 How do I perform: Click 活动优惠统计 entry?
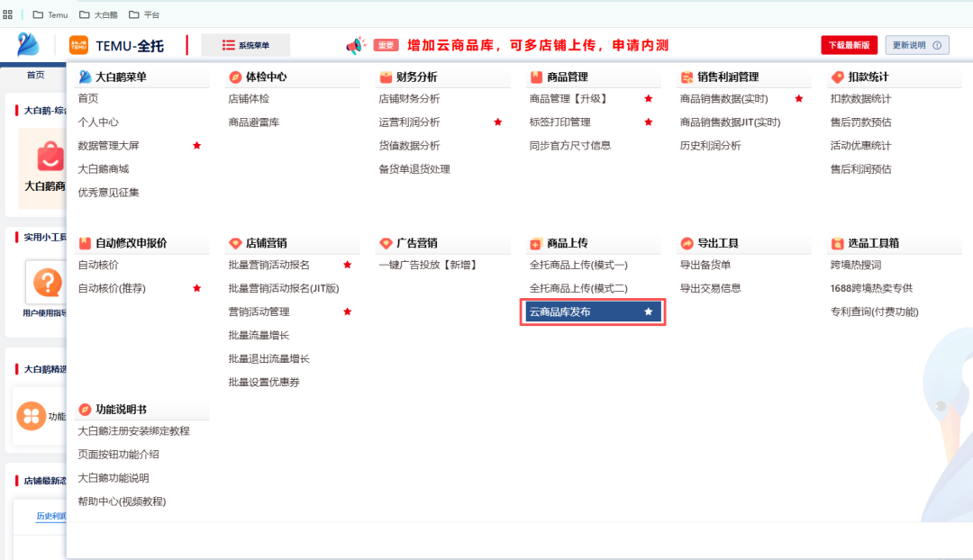pos(860,146)
